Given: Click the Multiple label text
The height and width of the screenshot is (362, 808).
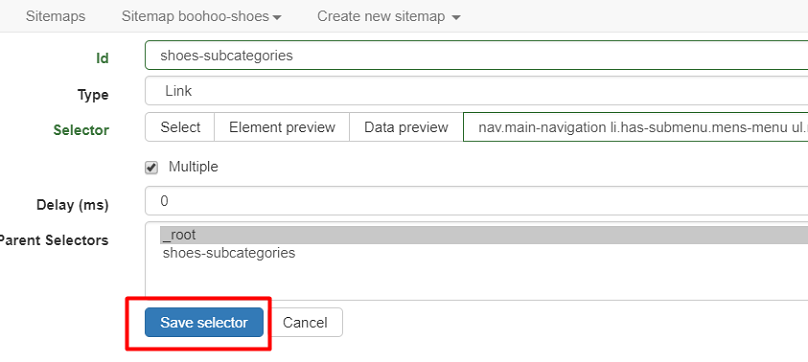Looking at the screenshot, I should (193, 167).
